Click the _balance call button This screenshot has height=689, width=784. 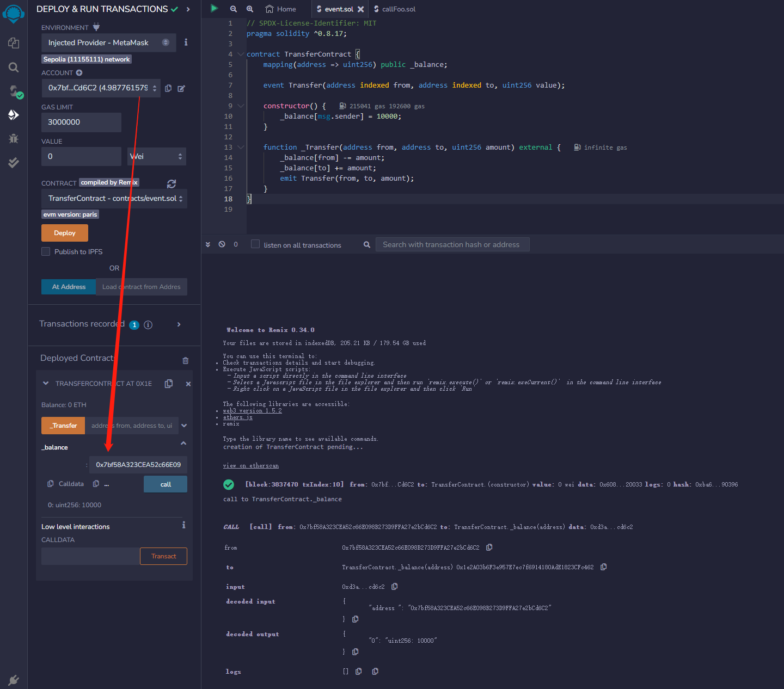(x=166, y=484)
